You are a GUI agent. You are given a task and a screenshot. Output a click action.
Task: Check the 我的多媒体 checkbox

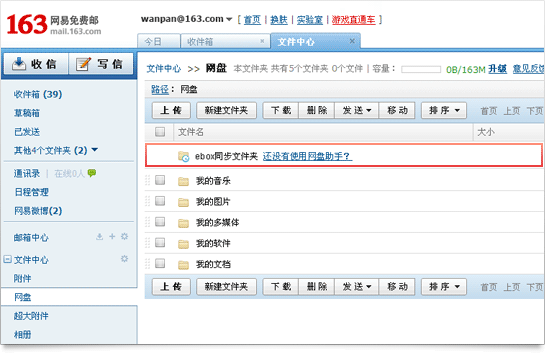pos(160,222)
